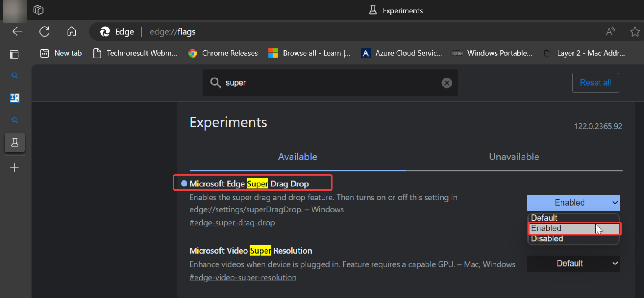The image size is (644, 298).
Task: Open the search icon in the left sidebar
Action: tap(15, 76)
